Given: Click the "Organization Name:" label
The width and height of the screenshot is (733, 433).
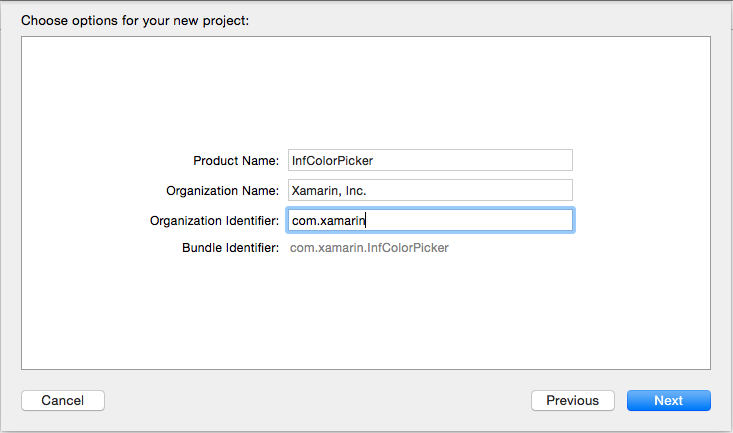Looking at the screenshot, I should [x=223, y=191].
